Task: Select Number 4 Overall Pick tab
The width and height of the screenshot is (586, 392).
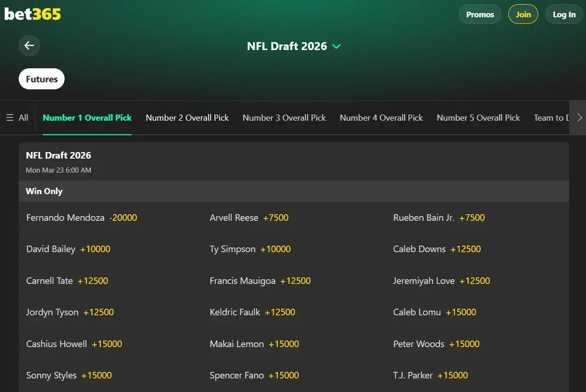Action: 381,117
